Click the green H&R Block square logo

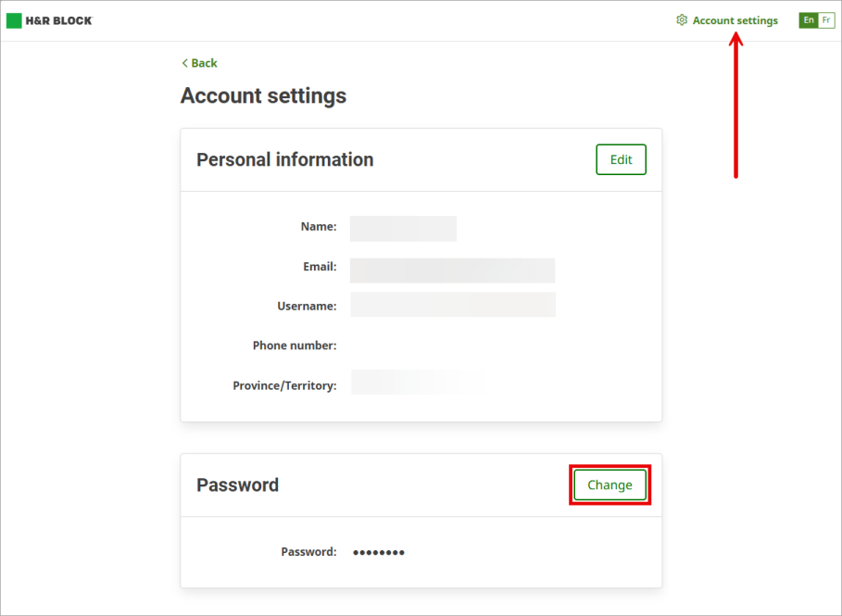point(14,20)
